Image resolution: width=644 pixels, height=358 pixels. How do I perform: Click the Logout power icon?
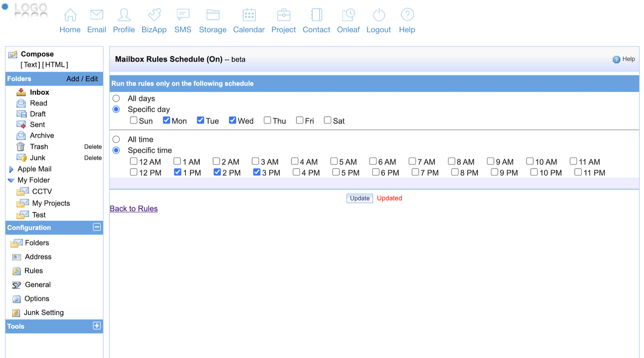pos(379,15)
